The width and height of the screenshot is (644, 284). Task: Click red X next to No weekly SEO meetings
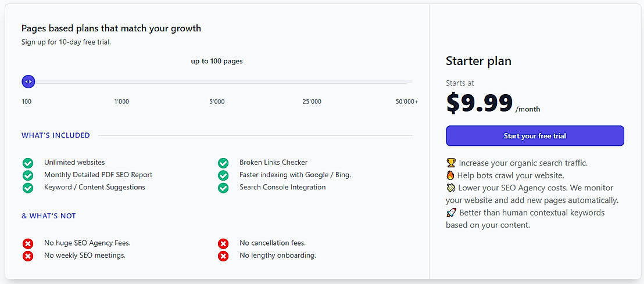coord(27,256)
